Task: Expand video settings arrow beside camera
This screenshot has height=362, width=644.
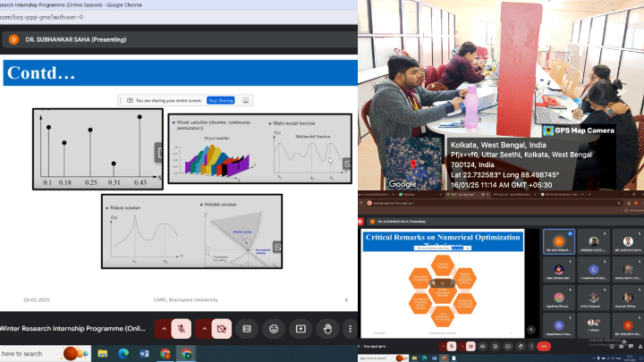Action: pos(204,328)
